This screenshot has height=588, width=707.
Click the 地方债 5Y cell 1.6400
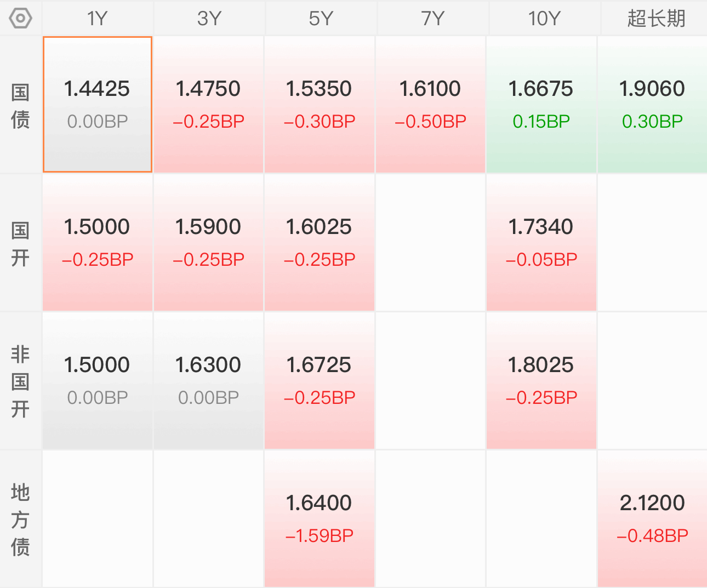click(320, 519)
